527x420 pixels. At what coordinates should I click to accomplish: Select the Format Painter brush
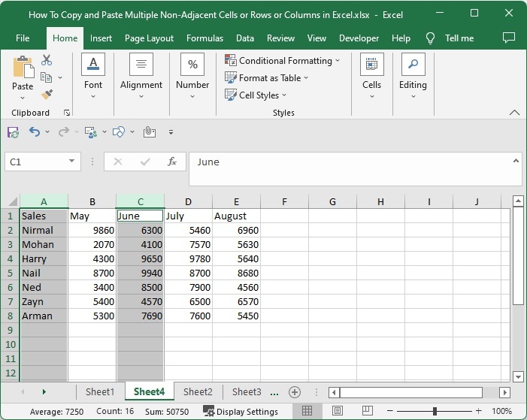coord(47,95)
